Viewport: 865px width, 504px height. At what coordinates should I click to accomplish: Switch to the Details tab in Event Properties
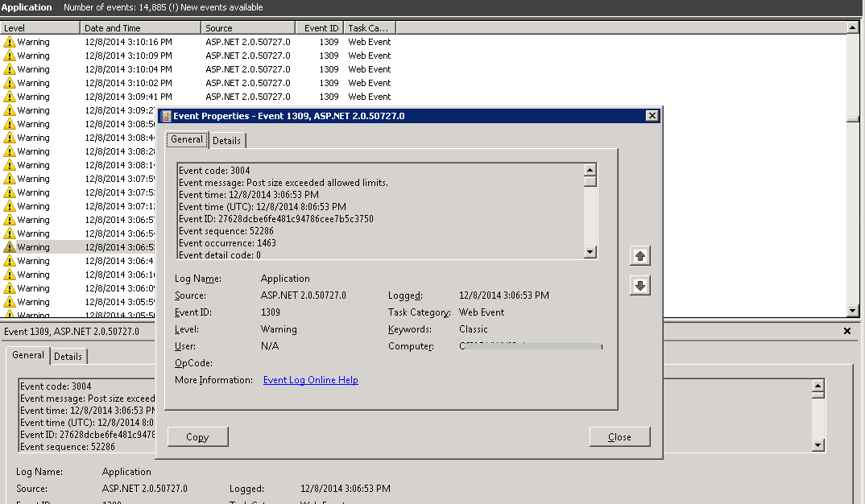226,139
